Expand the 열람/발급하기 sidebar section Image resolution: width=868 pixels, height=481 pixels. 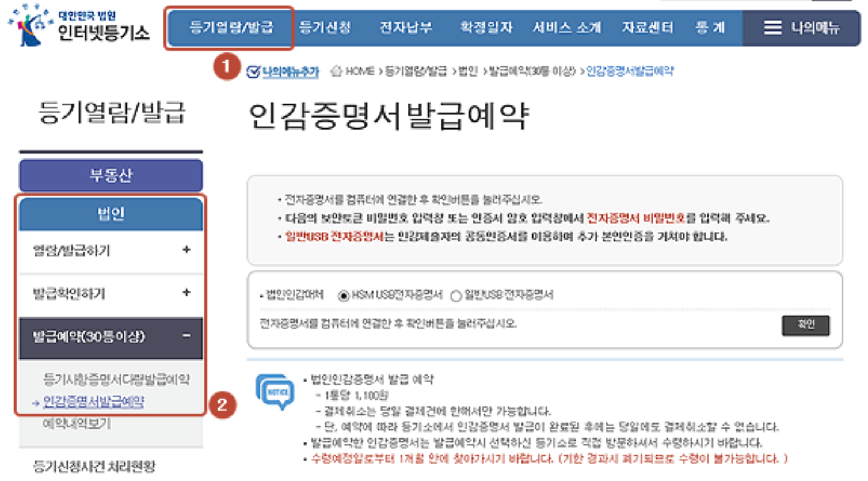point(111,250)
